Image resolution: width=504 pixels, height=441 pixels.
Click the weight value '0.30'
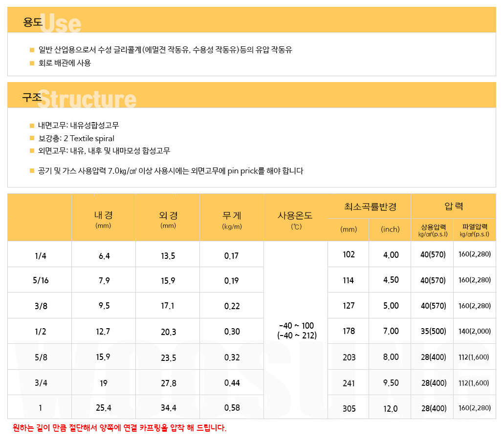click(x=232, y=332)
